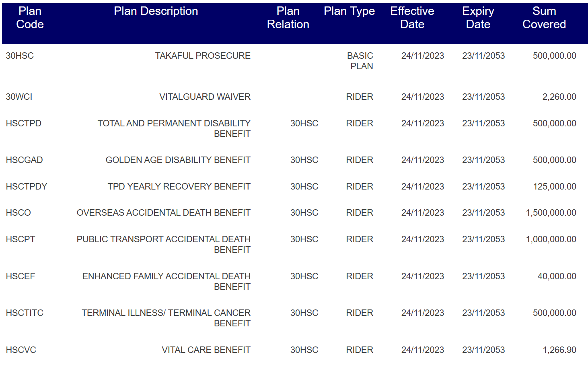Click the HSCEF plan code
This screenshot has height=367, width=588.
[21, 276]
